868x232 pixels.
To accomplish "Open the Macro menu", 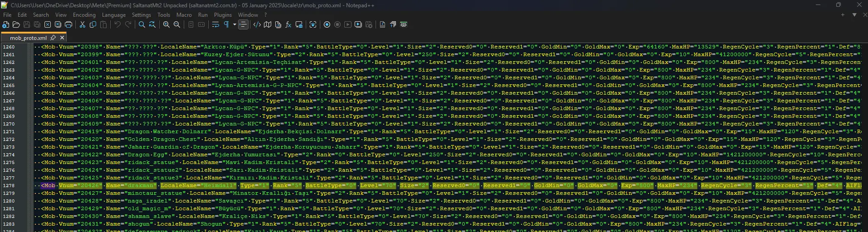I will [x=184, y=15].
